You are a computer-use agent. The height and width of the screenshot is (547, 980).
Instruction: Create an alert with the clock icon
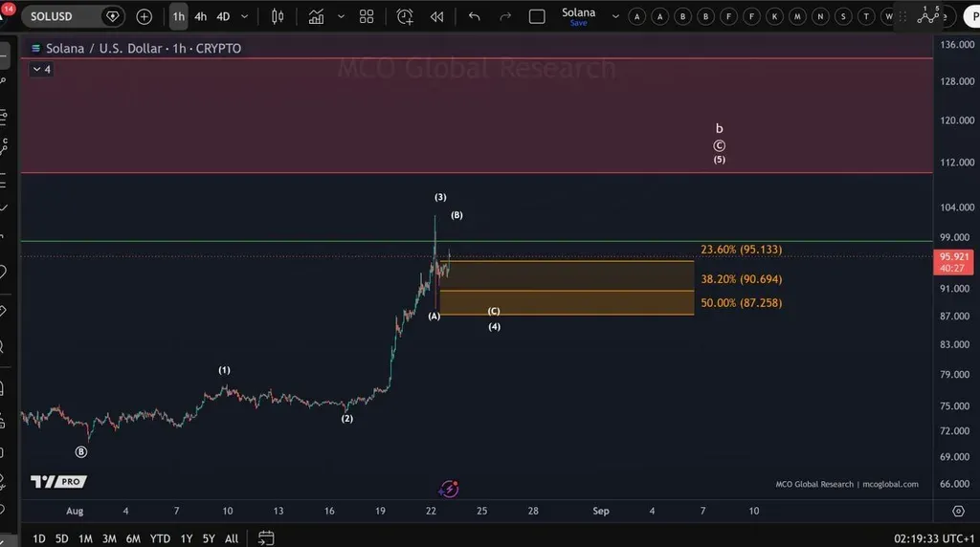pyautogui.click(x=405, y=17)
